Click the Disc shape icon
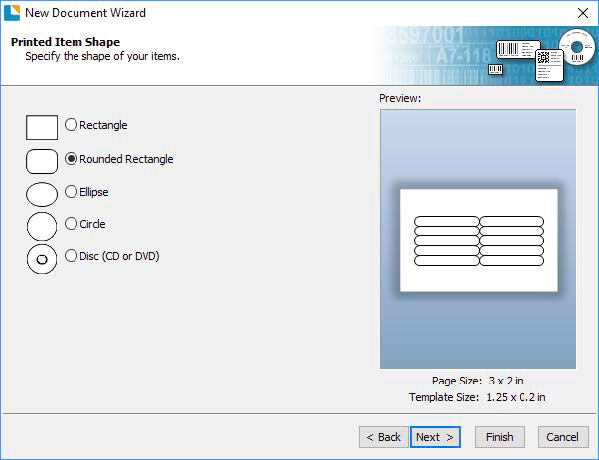 (42, 259)
